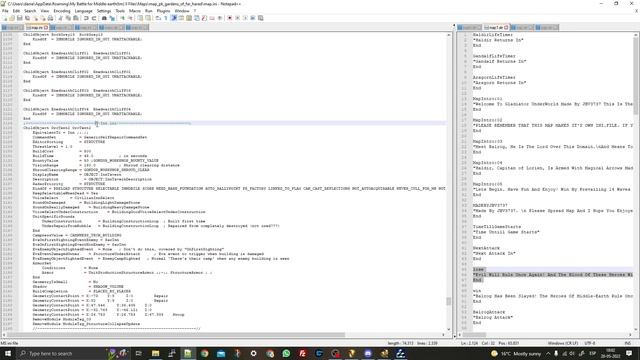Select the active map.ini tab in left pane
640x360 pixels.
[36, 27]
